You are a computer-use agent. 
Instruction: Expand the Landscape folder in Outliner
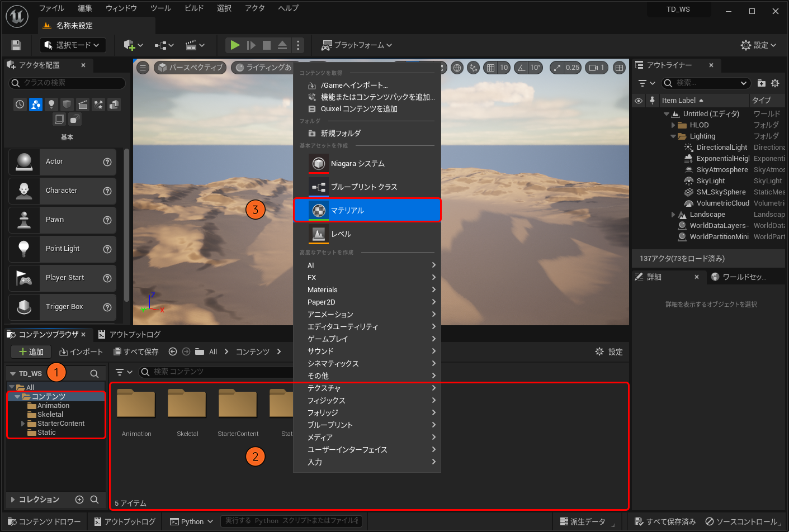coord(673,215)
